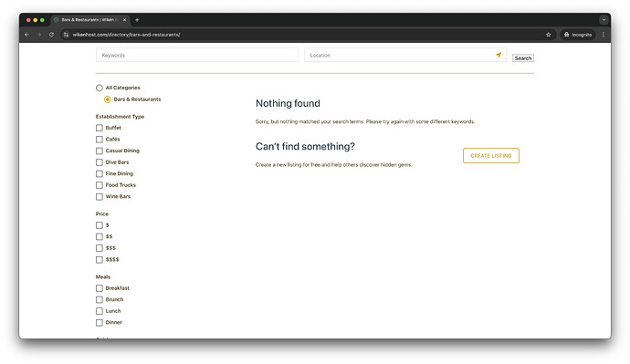Close the Bars & Restaurants tab
This screenshot has height=364, width=630.
(x=124, y=20)
